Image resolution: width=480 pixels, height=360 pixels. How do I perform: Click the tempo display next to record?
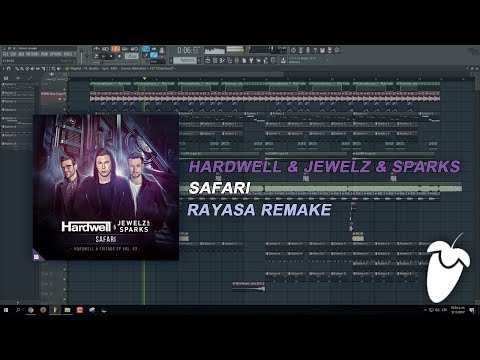pyautogui.click(x=131, y=56)
